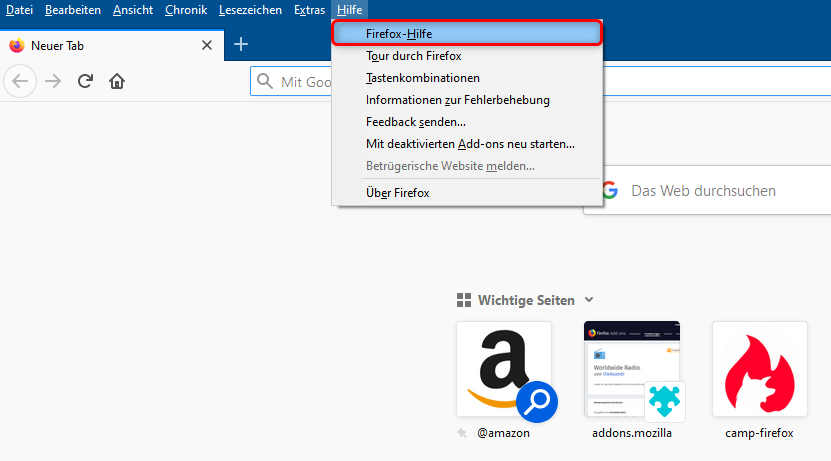Click the camp-firefox label text
Image resolution: width=831 pixels, height=461 pixels.
pos(759,433)
